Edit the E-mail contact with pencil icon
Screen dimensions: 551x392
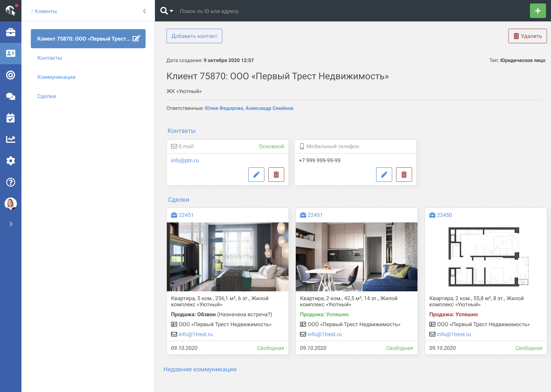pos(256,175)
